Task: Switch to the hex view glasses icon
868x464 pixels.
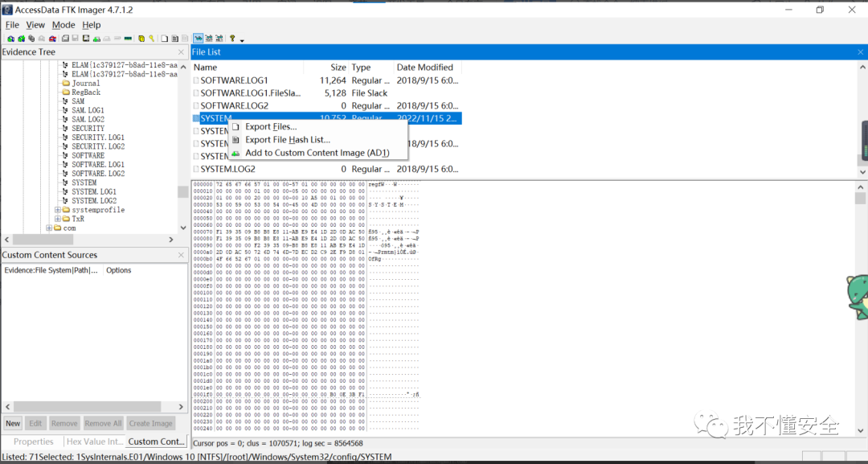Action: point(219,39)
